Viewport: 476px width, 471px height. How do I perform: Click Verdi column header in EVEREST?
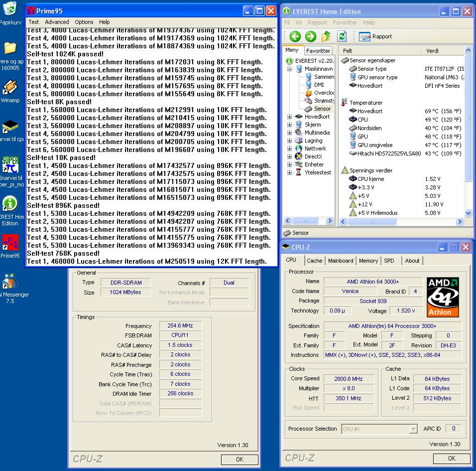point(443,51)
